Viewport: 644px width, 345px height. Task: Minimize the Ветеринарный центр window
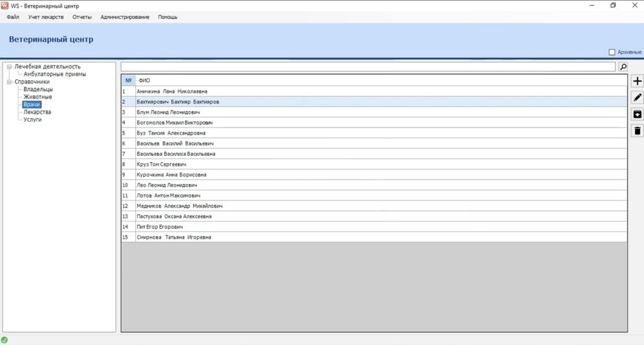point(592,5)
